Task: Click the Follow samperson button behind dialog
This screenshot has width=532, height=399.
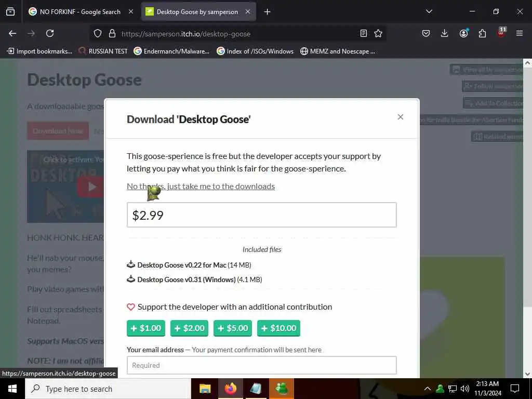Action: [x=493, y=86]
